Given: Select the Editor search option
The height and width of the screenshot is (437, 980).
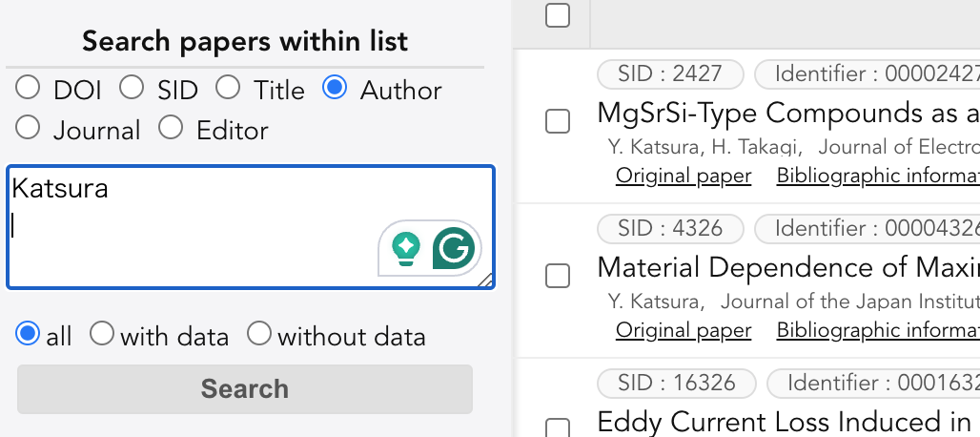Looking at the screenshot, I should tap(171, 128).
